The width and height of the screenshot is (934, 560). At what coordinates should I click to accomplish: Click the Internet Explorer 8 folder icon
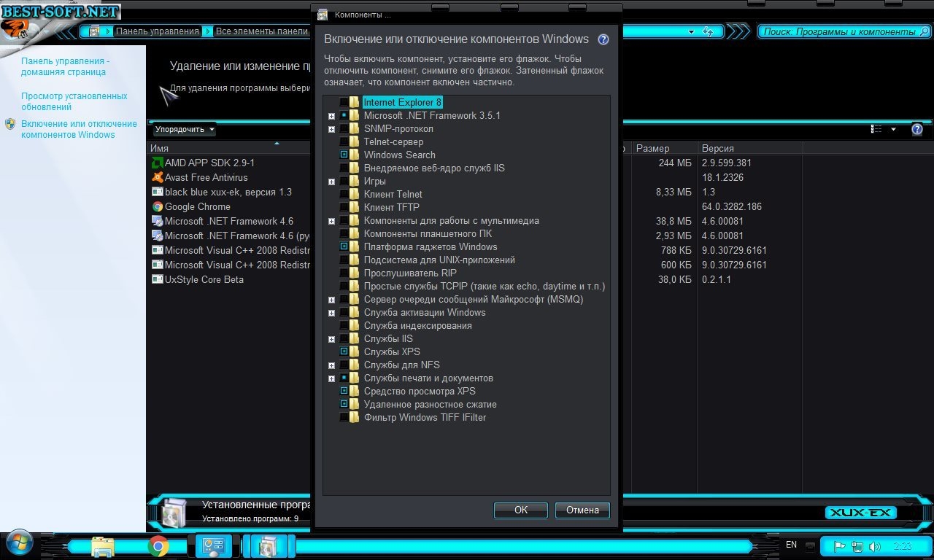[x=354, y=102]
